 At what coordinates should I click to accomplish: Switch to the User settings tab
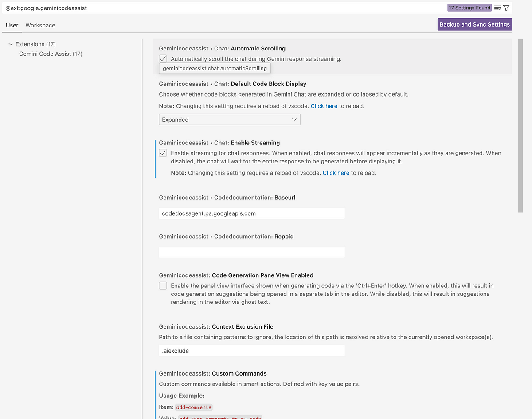tap(12, 25)
